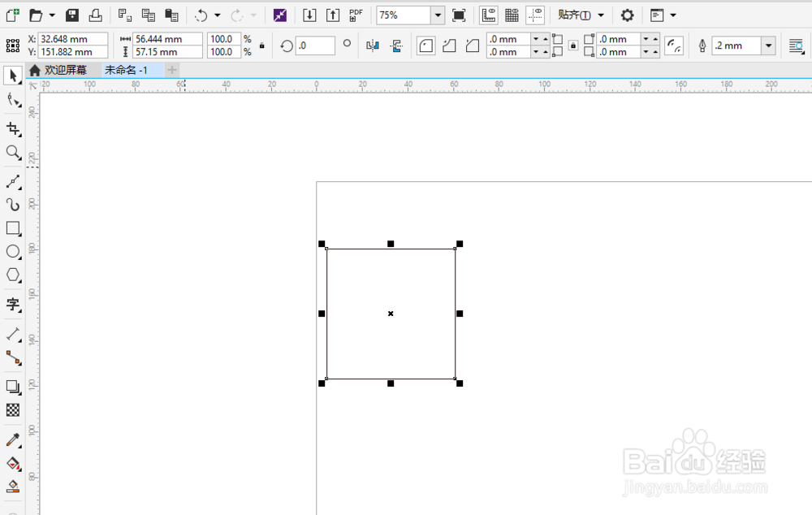Image resolution: width=812 pixels, height=515 pixels.
Task: Toggle the document grid display
Action: pos(512,15)
